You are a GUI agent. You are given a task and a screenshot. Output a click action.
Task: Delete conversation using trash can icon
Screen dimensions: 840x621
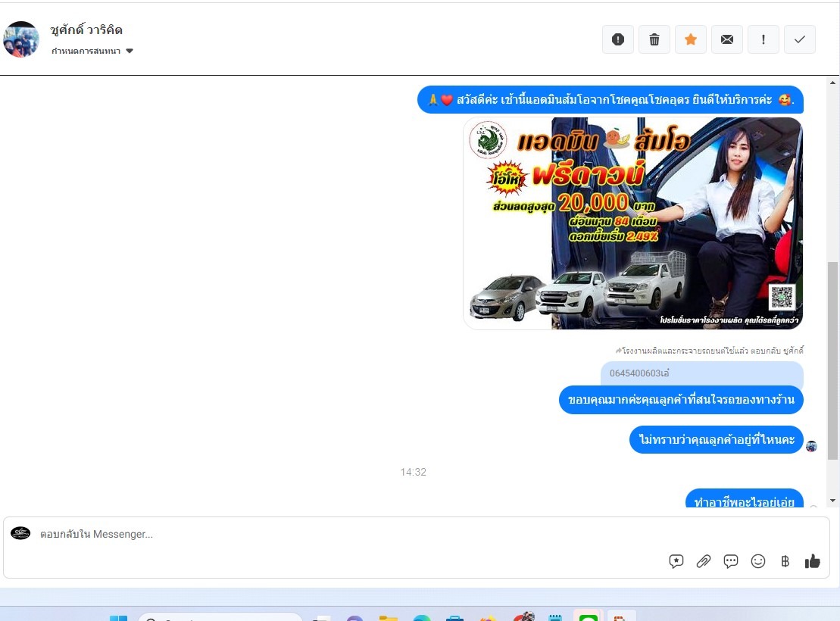coord(654,39)
